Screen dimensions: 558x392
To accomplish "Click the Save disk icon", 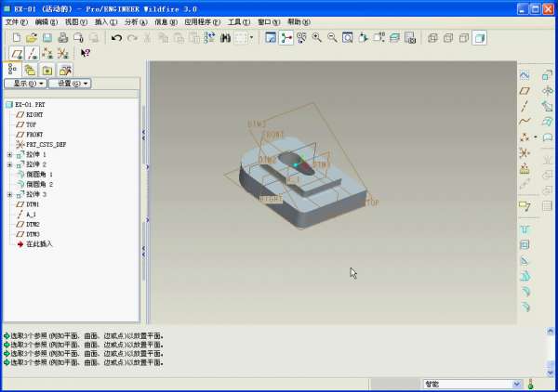I will (46, 38).
